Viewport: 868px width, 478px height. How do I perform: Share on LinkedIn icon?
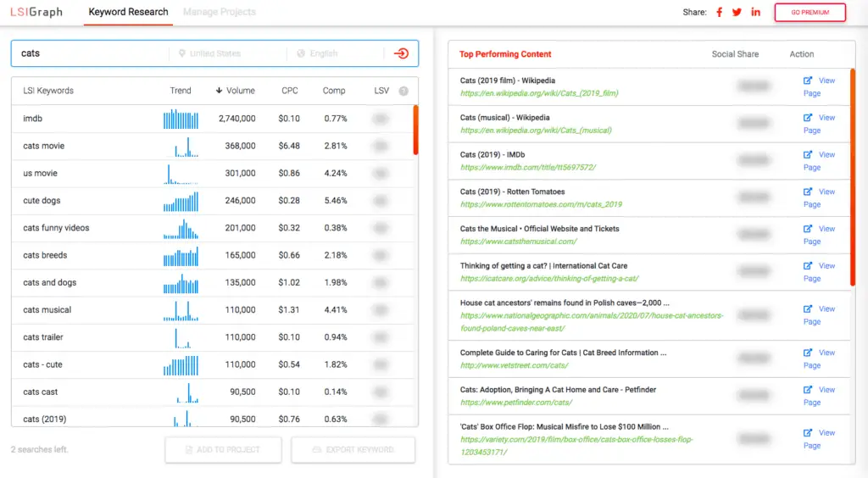click(755, 12)
